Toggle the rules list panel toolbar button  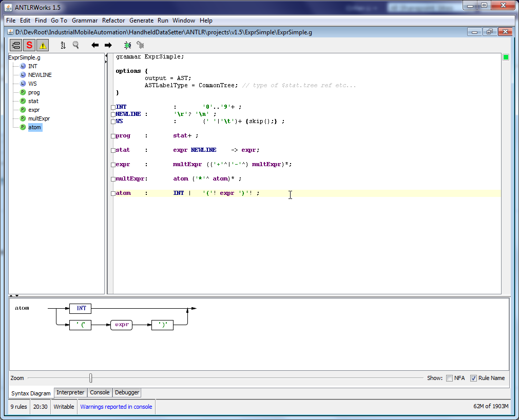pyautogui.click(x=16, y=45)
